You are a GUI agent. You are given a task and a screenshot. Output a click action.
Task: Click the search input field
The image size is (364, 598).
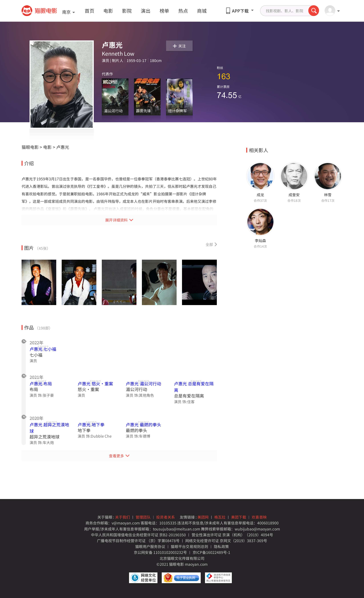pyautogui.click(x=284, y=11)
